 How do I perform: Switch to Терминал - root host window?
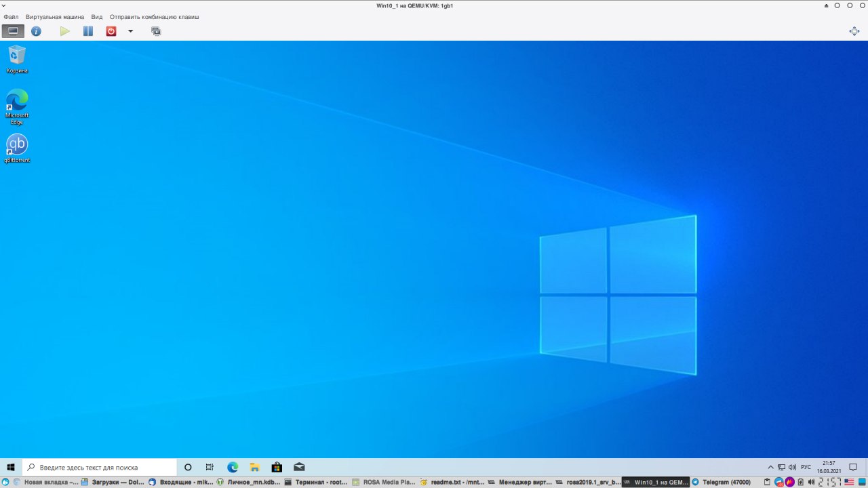pyautogui.click(x=317, y=483)
